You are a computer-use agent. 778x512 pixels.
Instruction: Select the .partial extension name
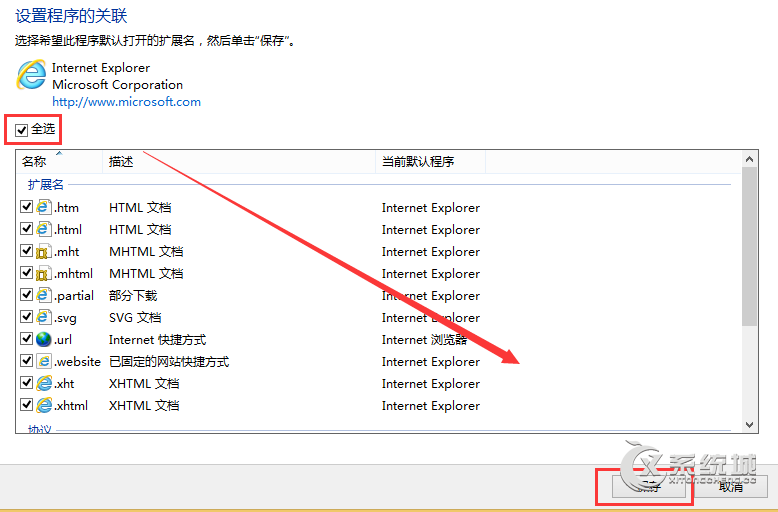(x=74, y=296)
